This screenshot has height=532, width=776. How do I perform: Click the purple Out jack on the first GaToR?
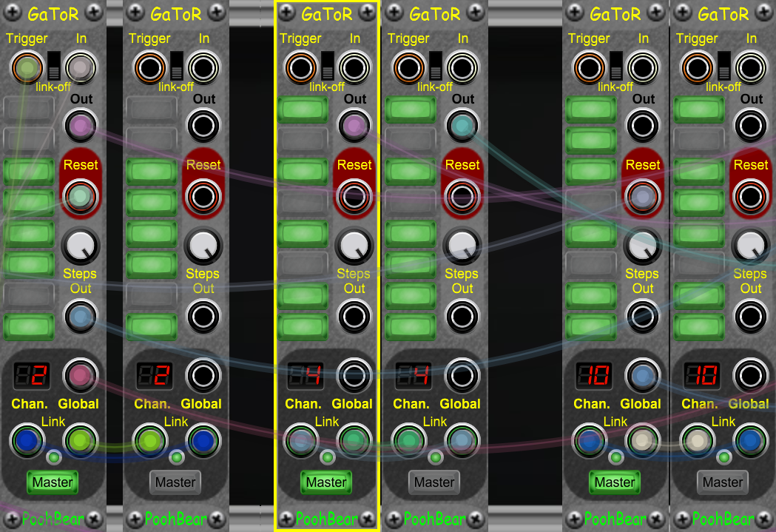[79, 126]
